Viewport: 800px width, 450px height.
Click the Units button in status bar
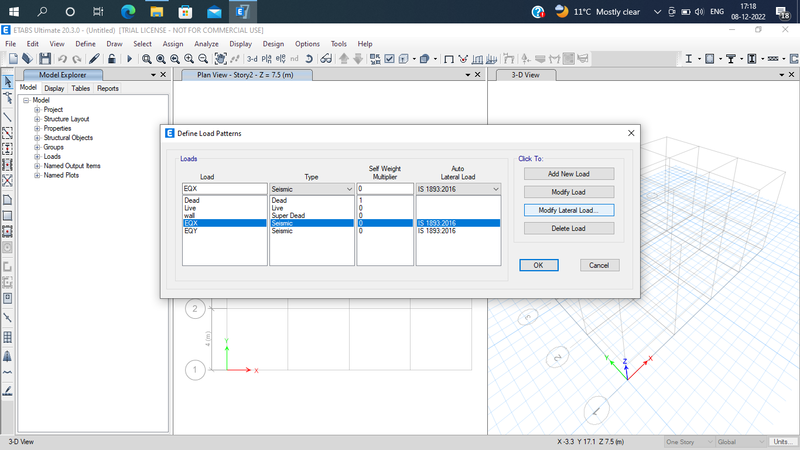783,442
